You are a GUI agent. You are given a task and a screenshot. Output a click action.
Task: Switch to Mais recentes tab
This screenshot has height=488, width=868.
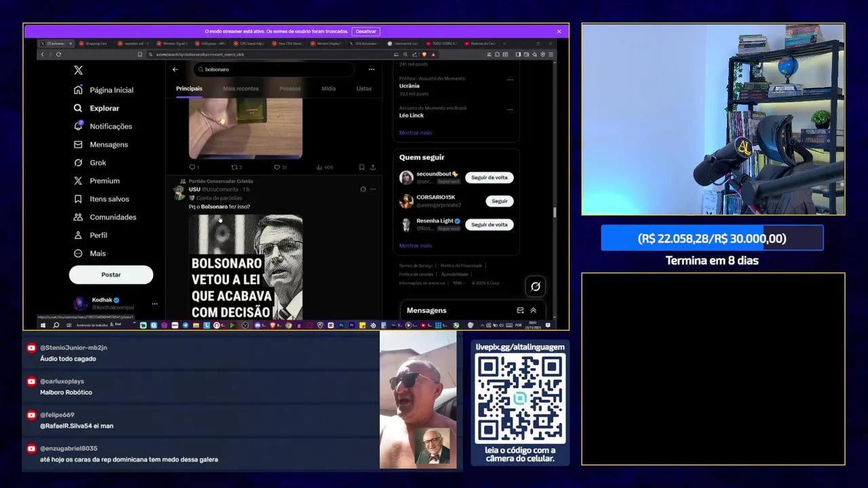click(241, 89)
